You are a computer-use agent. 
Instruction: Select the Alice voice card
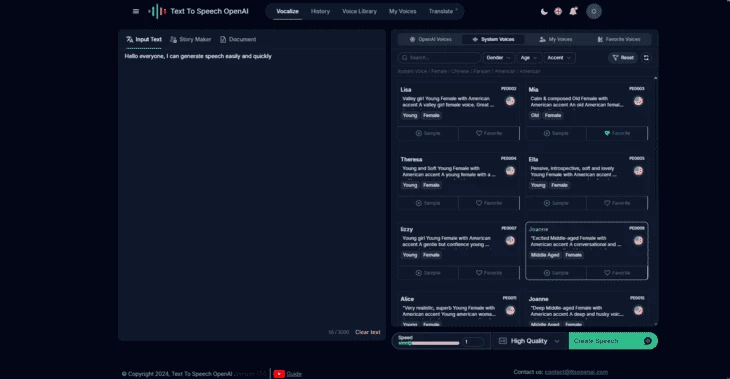pyautogui.click(x=458, y=309)
